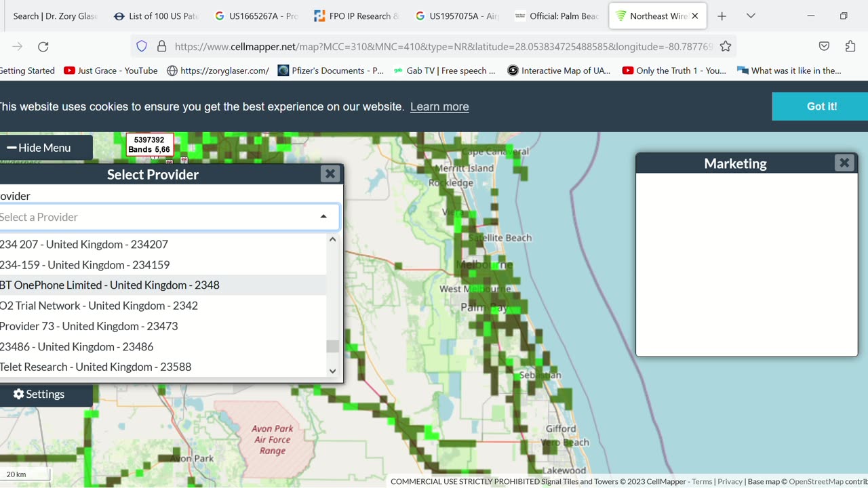Switch to US1665267A tab
The image size is (868, 488).
click(256, 16)
